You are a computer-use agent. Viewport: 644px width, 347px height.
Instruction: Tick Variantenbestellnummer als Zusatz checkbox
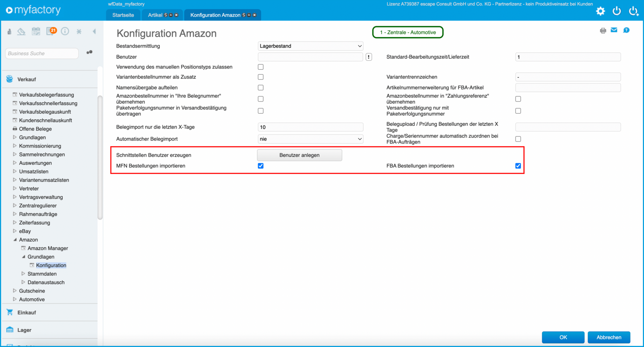(261, 77)
